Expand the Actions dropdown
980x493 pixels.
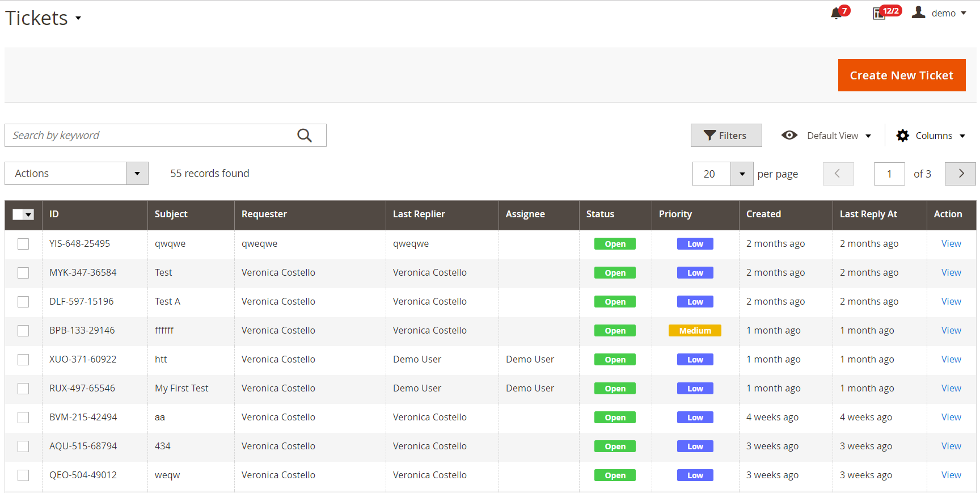pyautogui.click(x=137, y=174)
